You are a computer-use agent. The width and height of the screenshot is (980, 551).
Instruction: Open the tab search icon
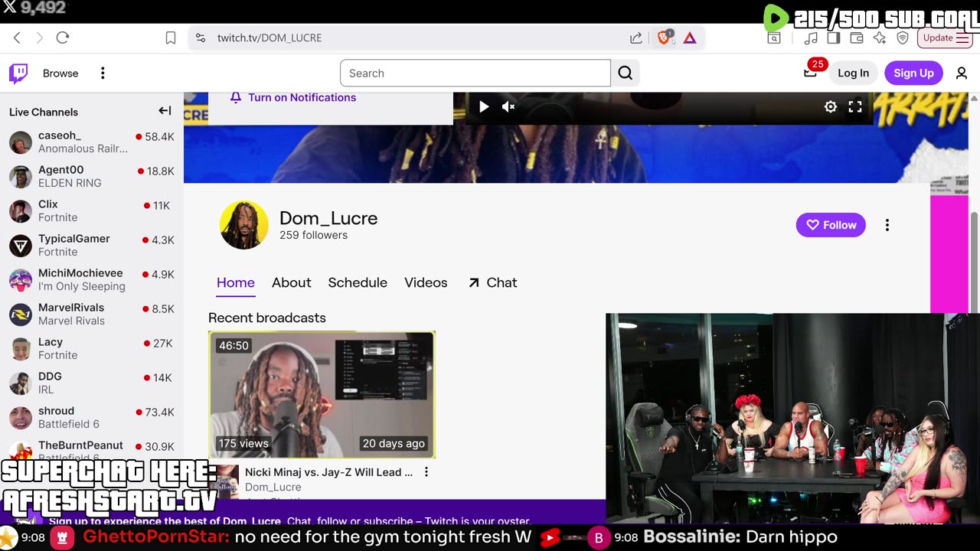click(x=774, y=37)
